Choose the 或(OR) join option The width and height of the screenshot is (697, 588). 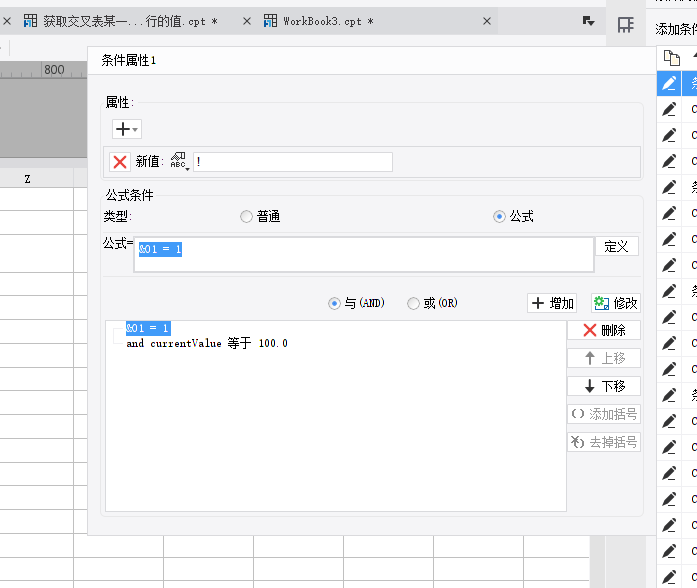point(433,303)
